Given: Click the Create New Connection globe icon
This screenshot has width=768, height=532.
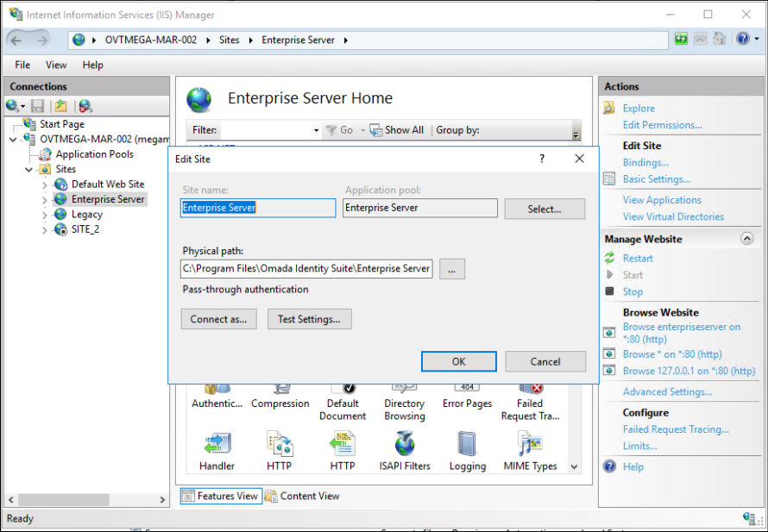Looking at the screenshot, I should pyautogui.click(x=13, y=106).
